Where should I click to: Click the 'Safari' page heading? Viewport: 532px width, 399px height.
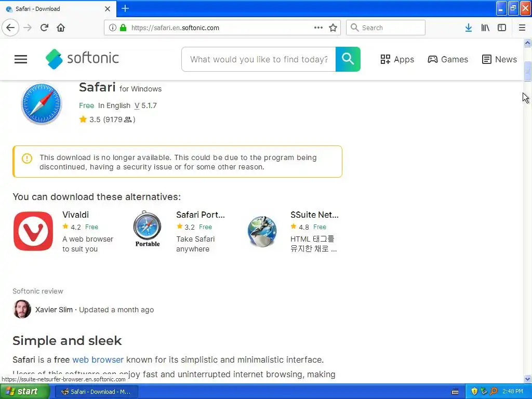coord(97,87)
